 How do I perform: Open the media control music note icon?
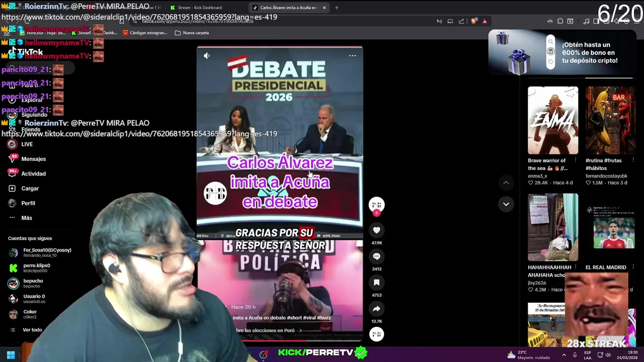(586, 21)
